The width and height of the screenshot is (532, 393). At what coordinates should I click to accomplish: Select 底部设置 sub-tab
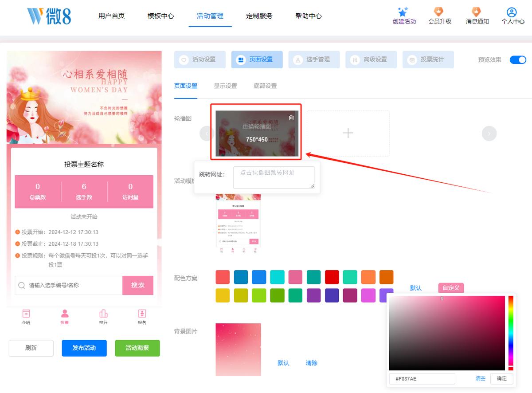point(265,86)
